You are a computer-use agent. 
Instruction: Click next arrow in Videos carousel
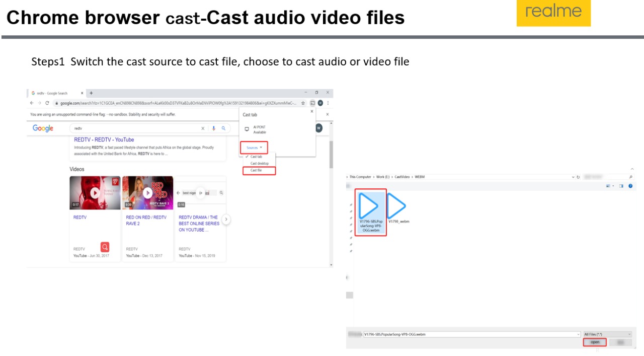[226, 220]
